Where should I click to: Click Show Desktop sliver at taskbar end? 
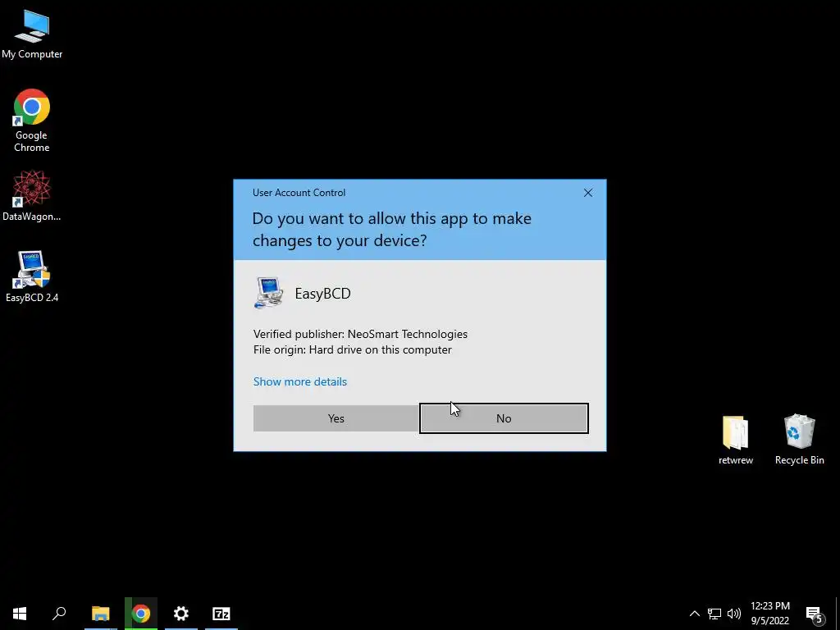point(838,614)
